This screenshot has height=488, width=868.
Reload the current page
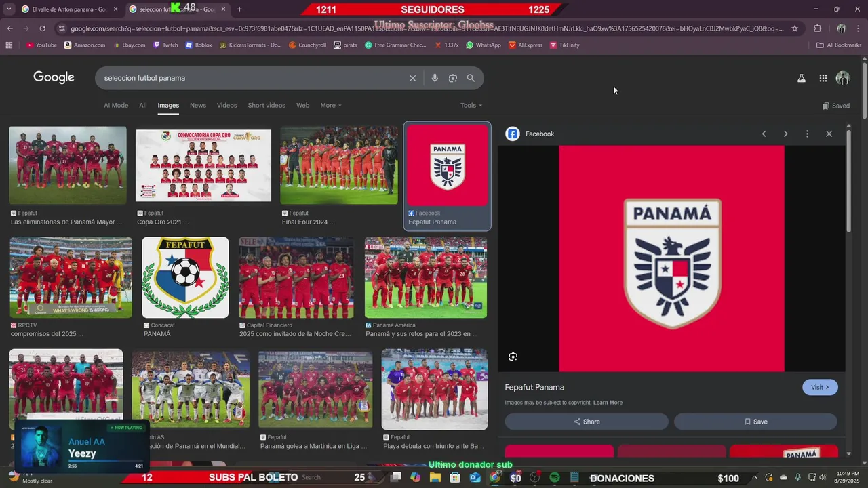point(42,28)
